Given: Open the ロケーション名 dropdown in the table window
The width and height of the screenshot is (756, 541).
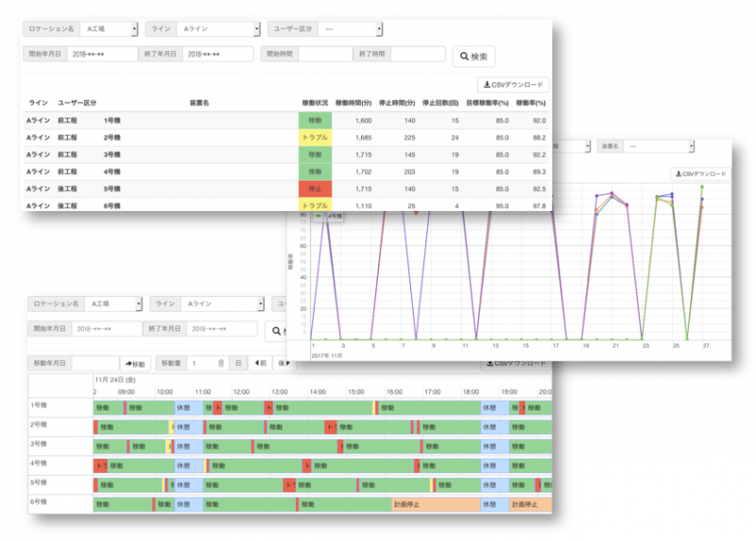Looking at the screenshot, I should [x=109, y=29].
